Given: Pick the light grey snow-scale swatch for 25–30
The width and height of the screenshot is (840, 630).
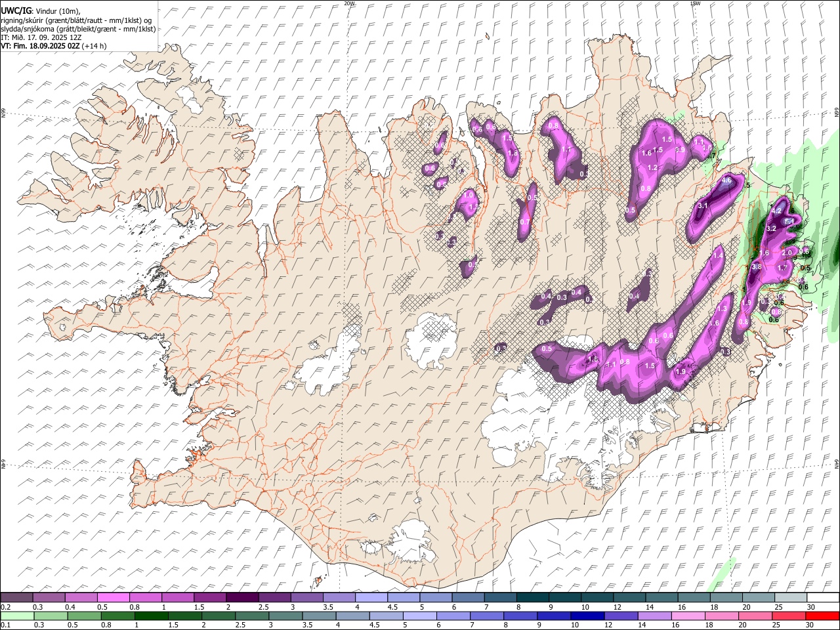Looking at the screenshot, I should [791, 597].
